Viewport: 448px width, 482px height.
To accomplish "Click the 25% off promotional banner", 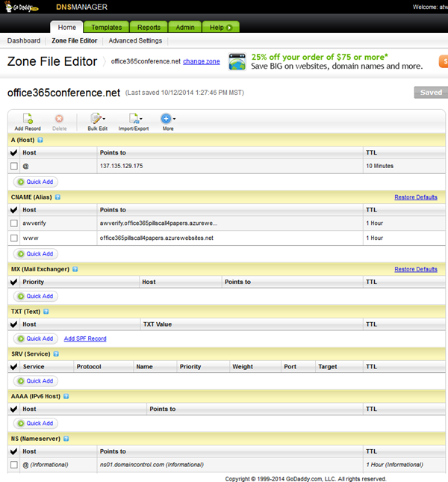I will click(327, 61).
